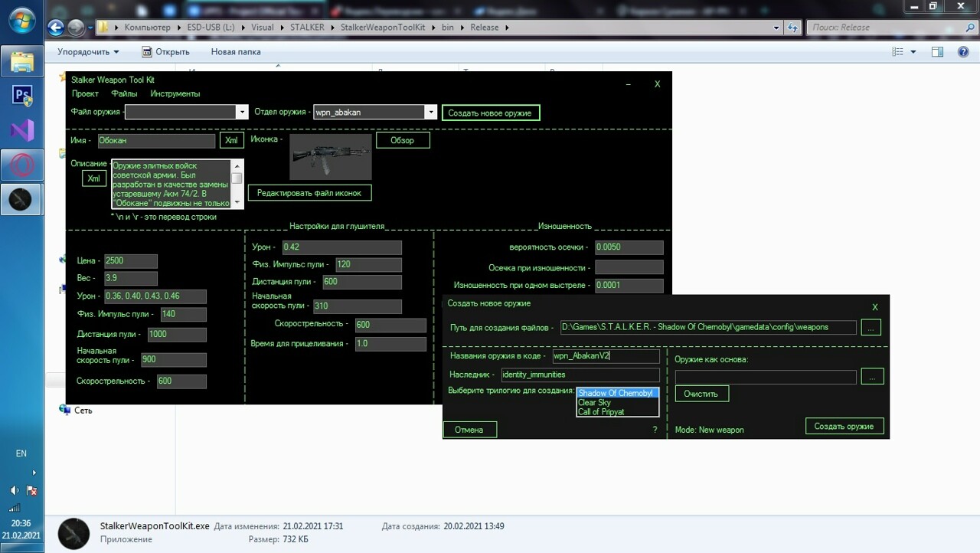Focus the Вес field showing 3.9
This screenshot has height=553, width=980.
(x=131, y=278)
